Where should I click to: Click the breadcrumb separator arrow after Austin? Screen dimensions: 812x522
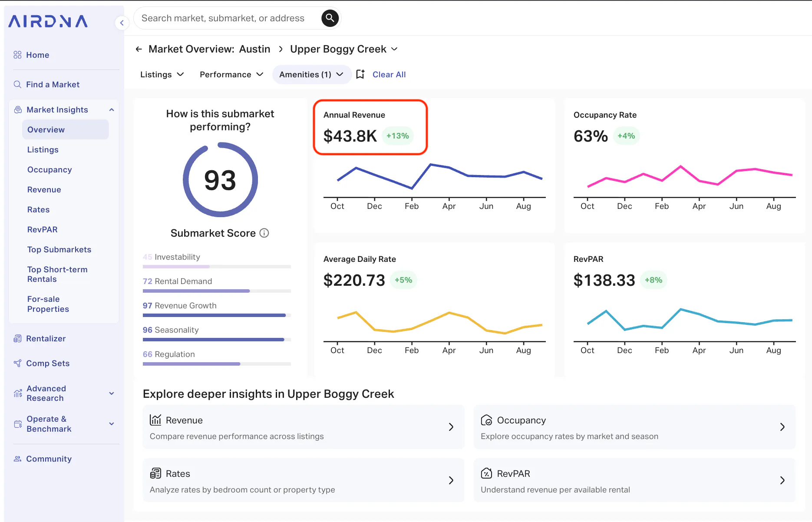(x=281, y=49)
